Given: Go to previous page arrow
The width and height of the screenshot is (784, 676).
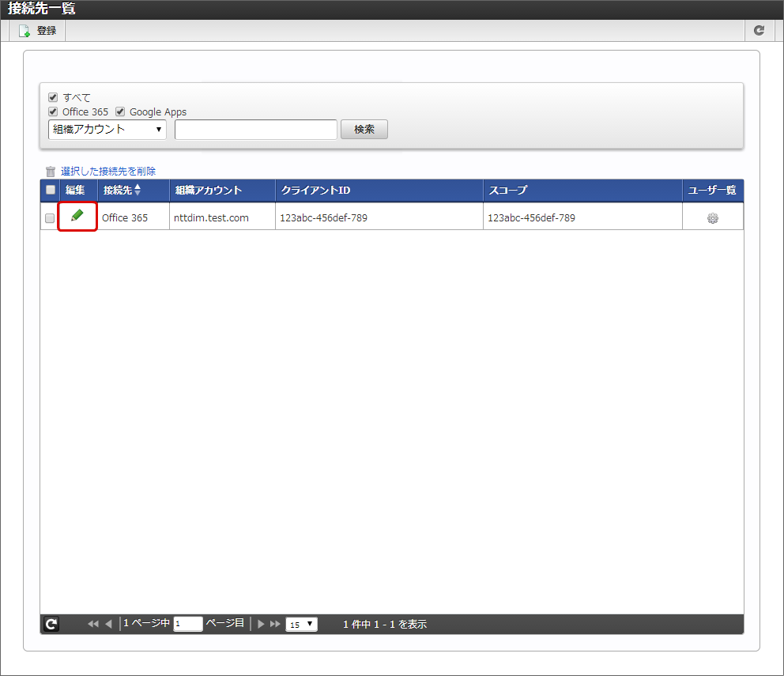Looking at the screenshot, I should pos(108,624).
